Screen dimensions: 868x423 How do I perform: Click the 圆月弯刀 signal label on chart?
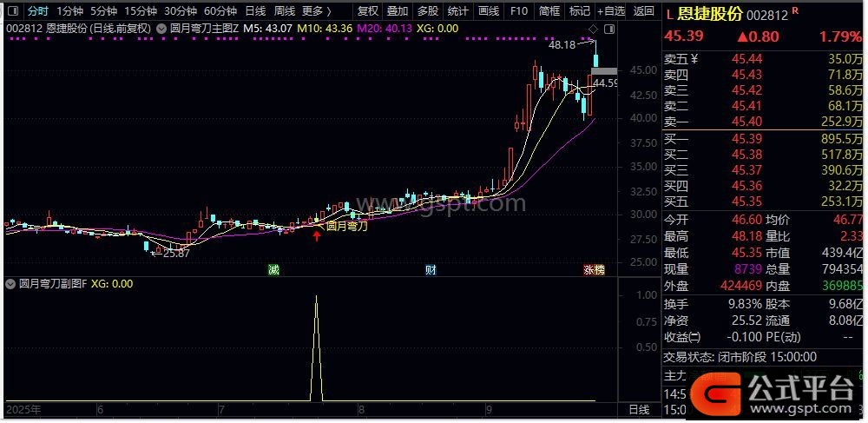click(x=346, y=226)
